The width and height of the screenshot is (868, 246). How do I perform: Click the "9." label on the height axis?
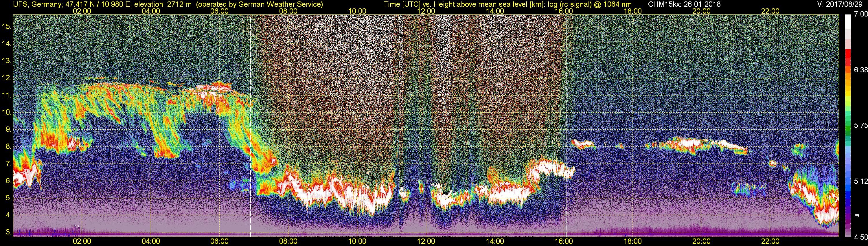pyautogui.click(x=8, y=129)
